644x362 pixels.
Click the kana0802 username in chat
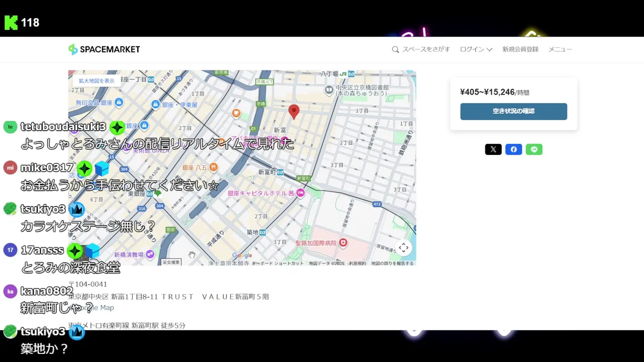point(47,291)
